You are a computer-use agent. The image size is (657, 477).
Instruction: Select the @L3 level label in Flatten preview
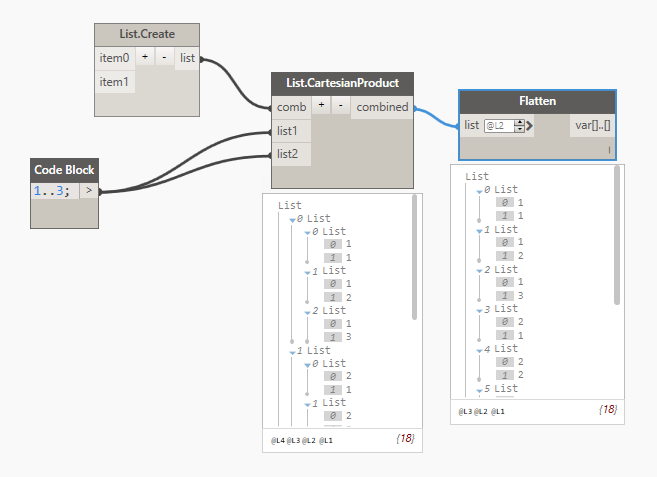(465, 411)
